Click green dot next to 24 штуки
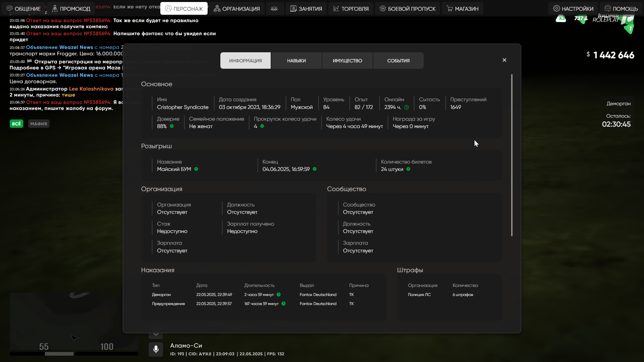Image resolution: width=644 pixels, height=362 pixels. pos(408,169)
